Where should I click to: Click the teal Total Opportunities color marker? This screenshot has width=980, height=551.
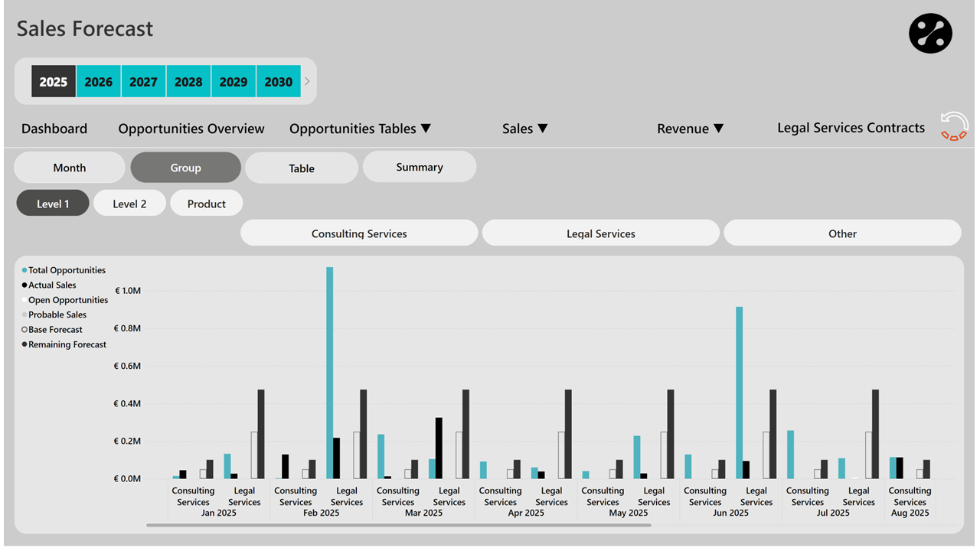(x=25, y=270)
